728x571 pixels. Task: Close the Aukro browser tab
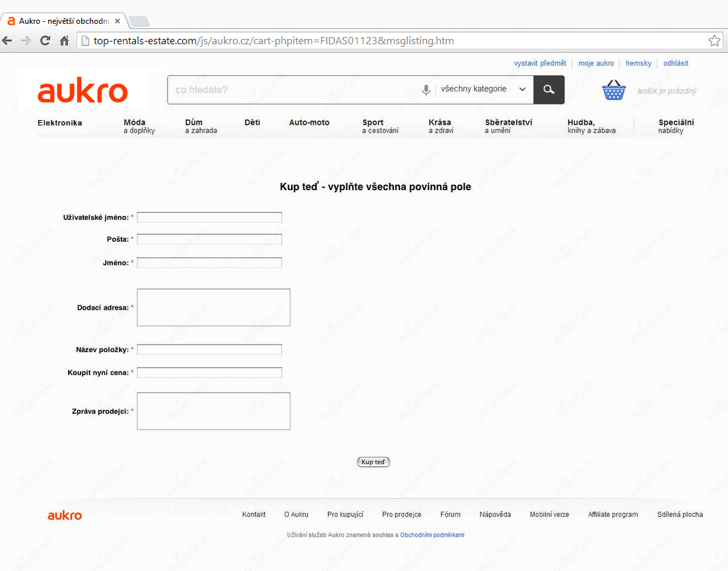117,21
